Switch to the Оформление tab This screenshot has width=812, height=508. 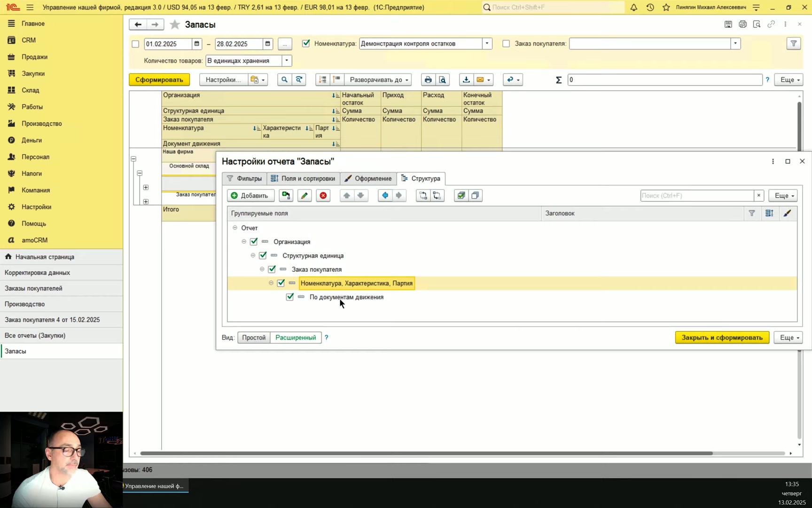pos(368,179)
